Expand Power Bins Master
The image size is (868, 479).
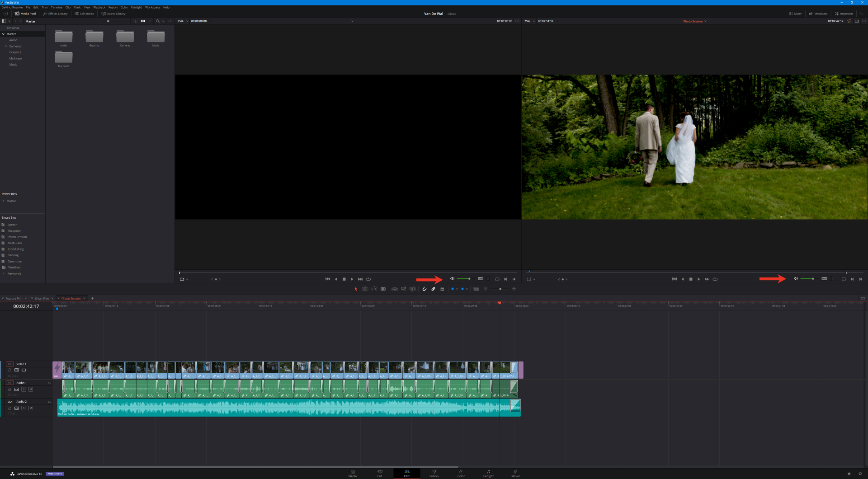3,201
